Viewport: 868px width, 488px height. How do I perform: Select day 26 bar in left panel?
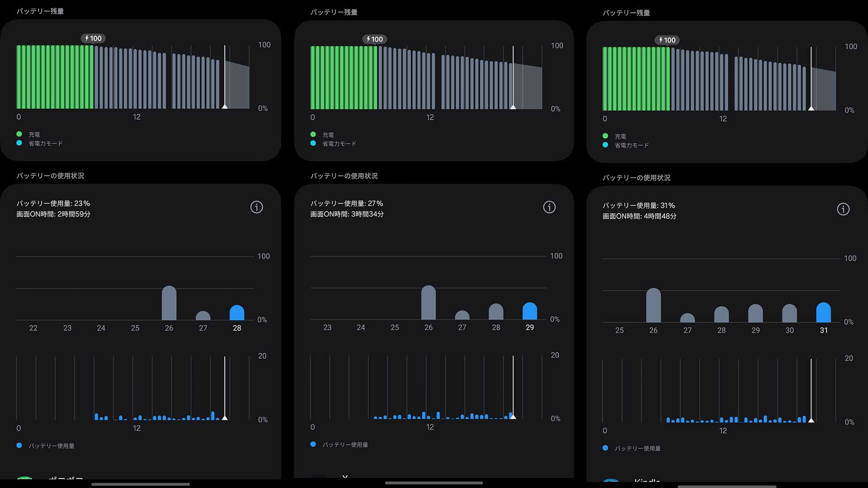[169, 303]
